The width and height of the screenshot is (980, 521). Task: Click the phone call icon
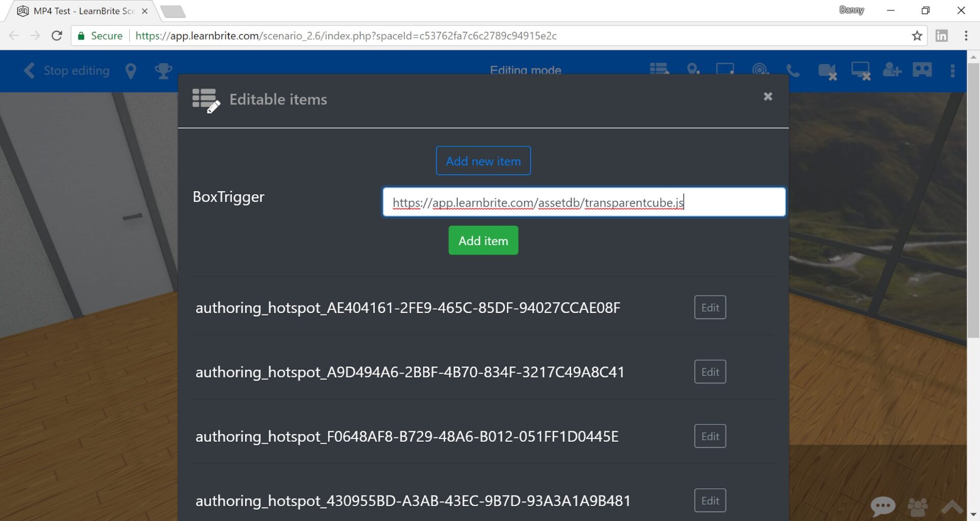pyautogui.click(x=793, y=70)
